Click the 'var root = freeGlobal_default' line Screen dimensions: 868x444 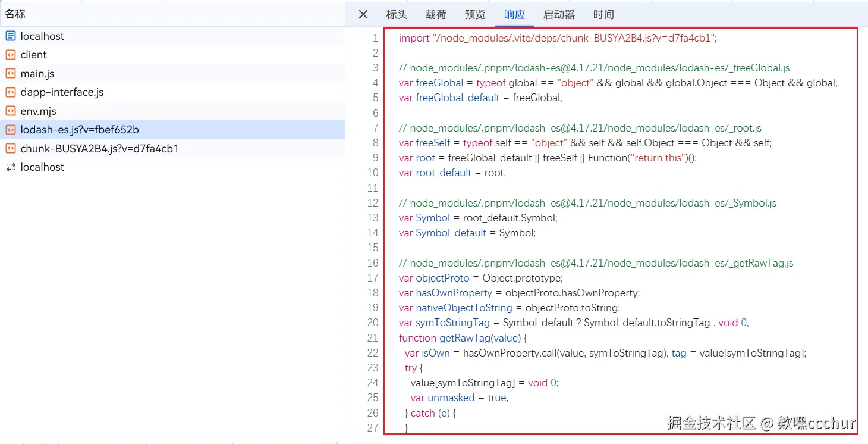click(548, 158)
